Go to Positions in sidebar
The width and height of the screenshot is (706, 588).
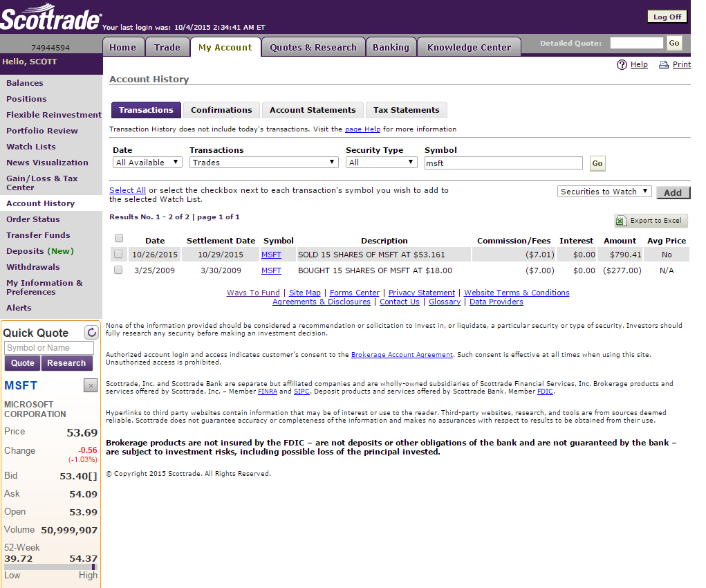pos(26,99)
